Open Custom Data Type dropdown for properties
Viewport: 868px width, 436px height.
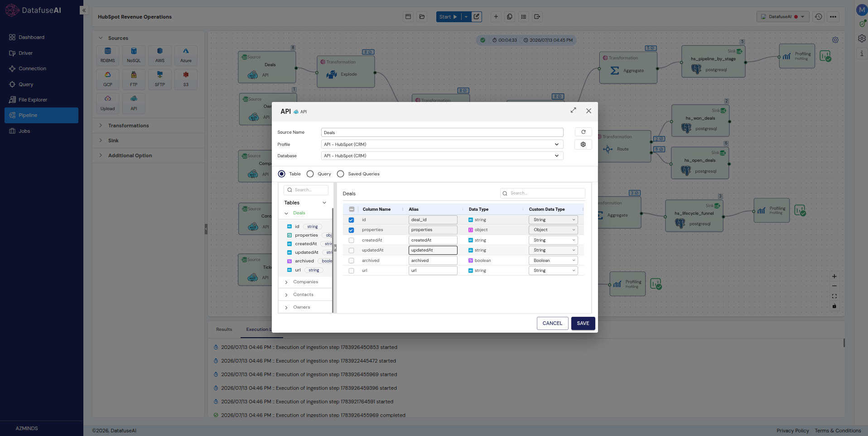[x=553, y=230]
